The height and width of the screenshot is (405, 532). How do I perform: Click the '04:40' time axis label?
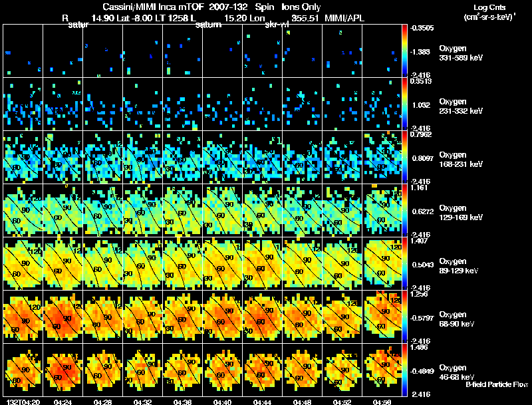[222, 402]
